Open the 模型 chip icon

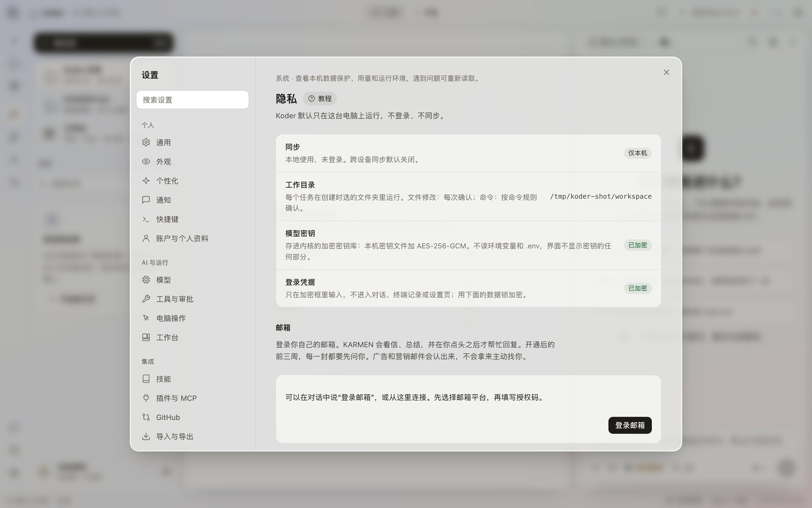146,280
